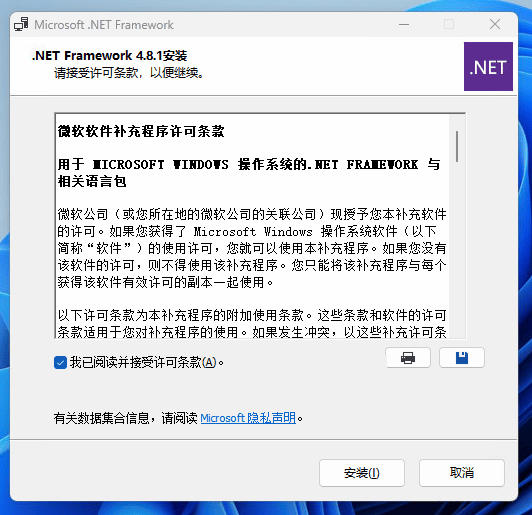532x515 pixels.
Task: Click the license text scrollbar thumb
Action: pyautogui.click(x=457, y=146)
